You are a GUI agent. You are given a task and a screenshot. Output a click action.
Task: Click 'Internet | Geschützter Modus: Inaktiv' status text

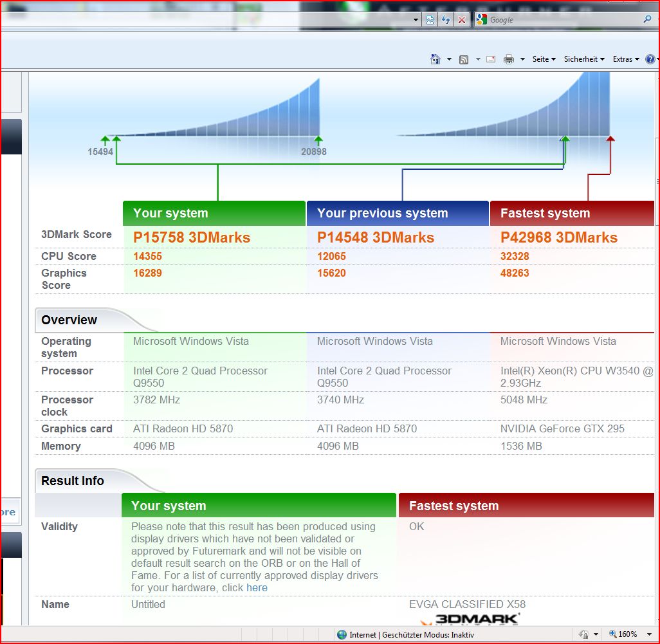412,635
